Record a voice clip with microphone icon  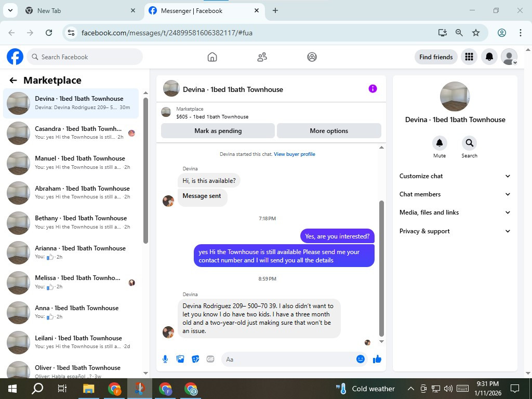click(165, 359)
